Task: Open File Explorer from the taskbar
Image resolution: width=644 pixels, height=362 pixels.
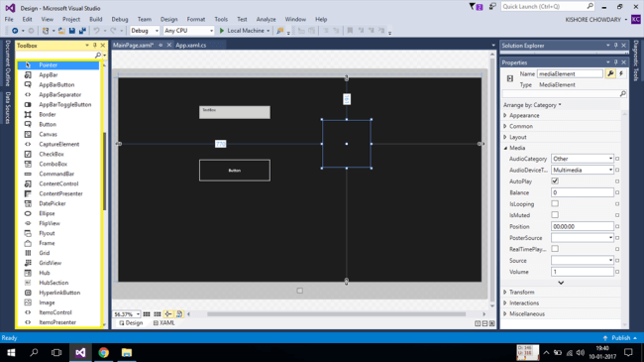Action: point(127,352)
